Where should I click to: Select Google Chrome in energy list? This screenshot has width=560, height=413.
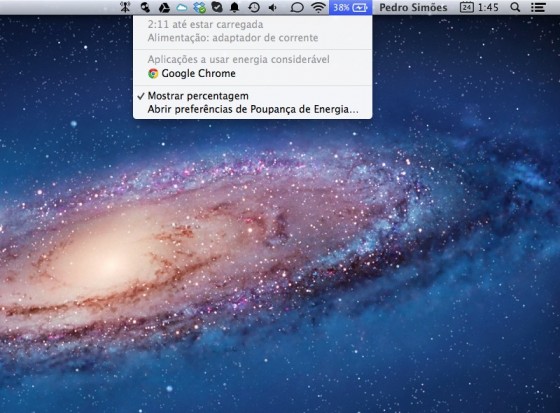click(252, 74)
